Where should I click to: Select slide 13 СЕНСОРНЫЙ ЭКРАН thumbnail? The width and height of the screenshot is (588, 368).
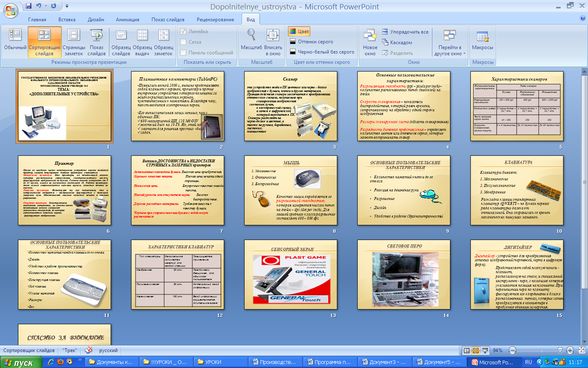click(x=291, y=275)
